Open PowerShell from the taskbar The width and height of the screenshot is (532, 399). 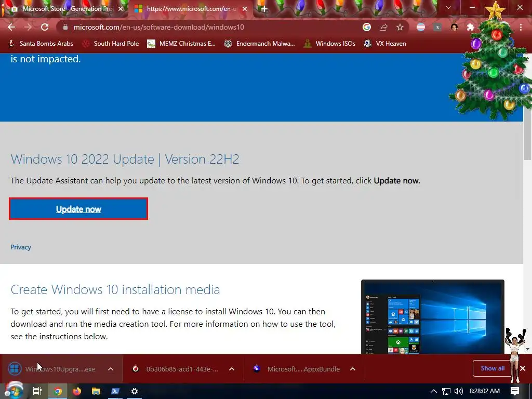115,391
